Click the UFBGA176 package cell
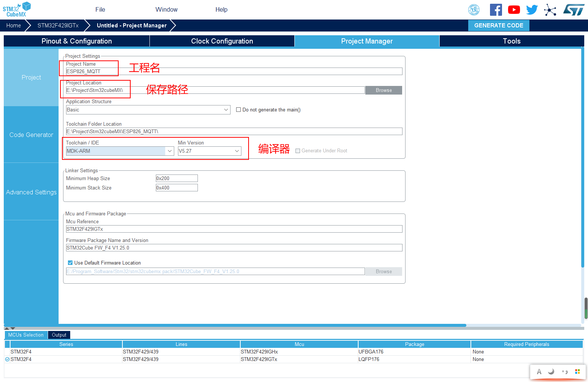 (x=415, y=352)
